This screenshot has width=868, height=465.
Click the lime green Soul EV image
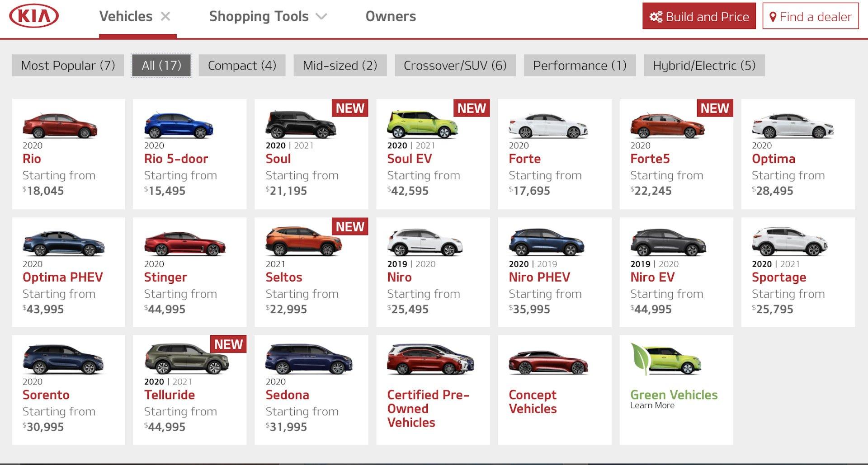click(x=422, y=124)
